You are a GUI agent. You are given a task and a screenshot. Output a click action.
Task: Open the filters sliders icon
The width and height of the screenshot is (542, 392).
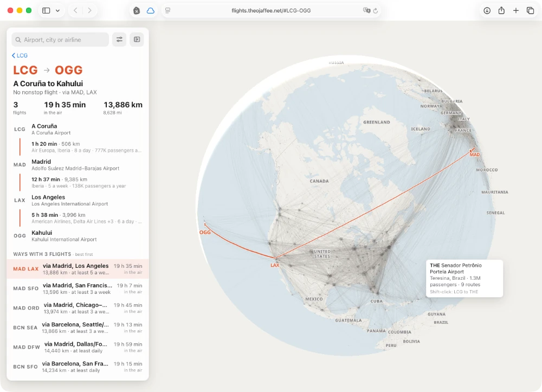[x=119, y=40]
